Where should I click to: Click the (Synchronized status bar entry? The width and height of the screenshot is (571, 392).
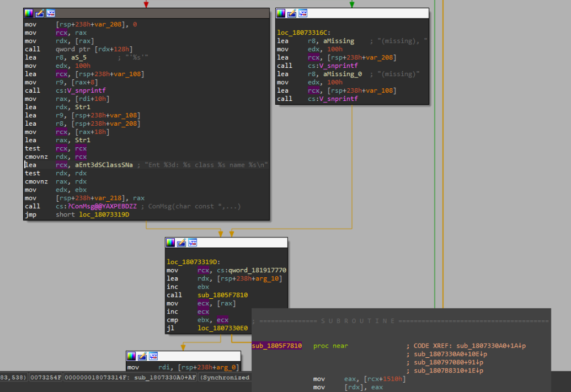tap(226, 378)
